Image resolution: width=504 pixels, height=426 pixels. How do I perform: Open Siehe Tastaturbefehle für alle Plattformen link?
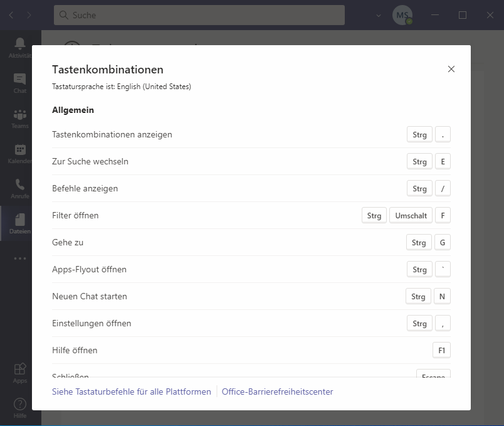(132, 391)
